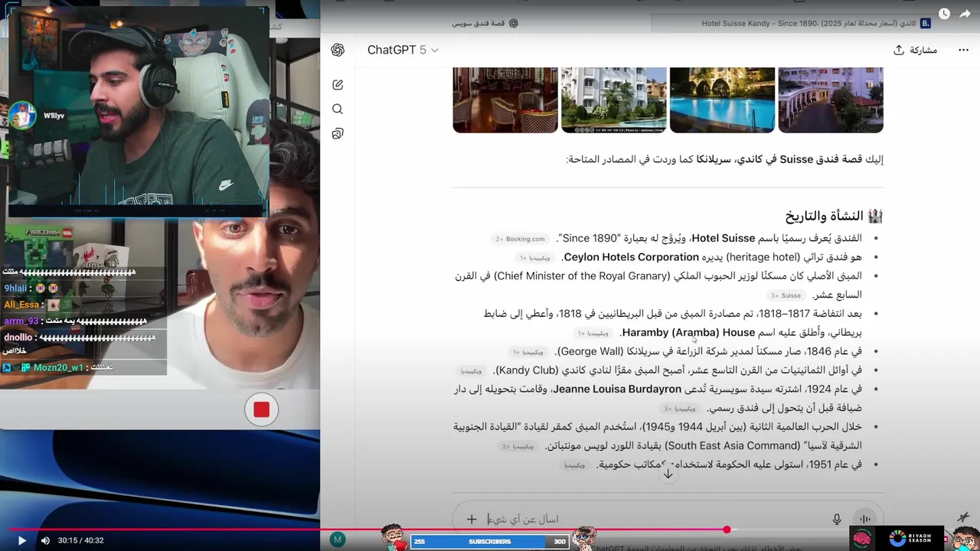Viewport: 980px width, 551px height.
Task: Mute the video with the speaker icon
Action: click(45, 540)
